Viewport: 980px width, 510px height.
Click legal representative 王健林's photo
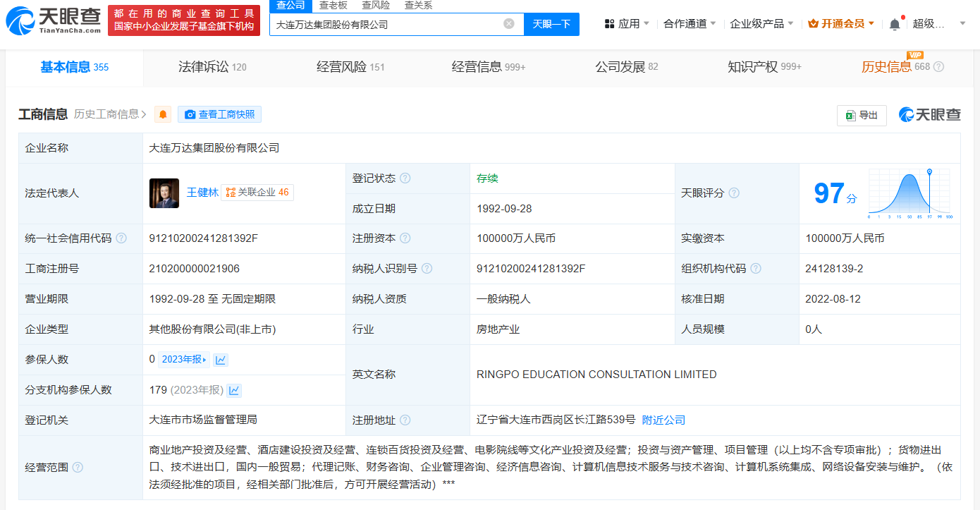tap(164, 193)
